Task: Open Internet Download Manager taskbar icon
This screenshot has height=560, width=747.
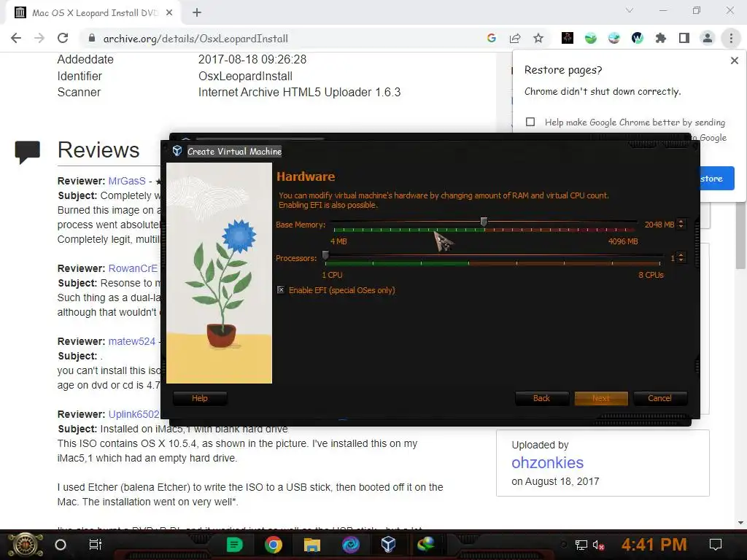Action: tap(426, 544)
